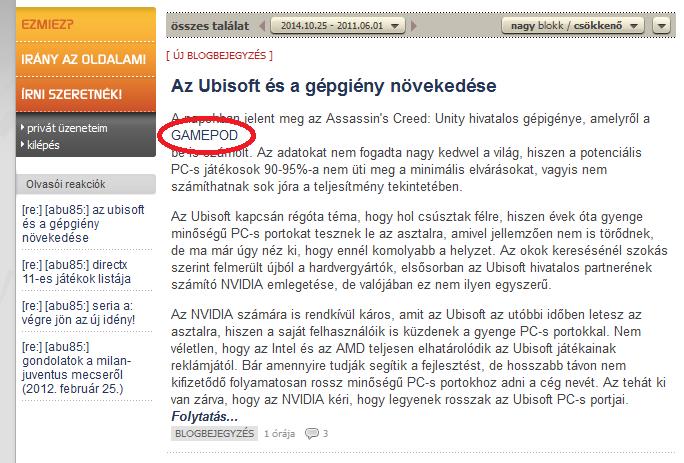Click the next date range right arrow
Screen dimensions: 684x463
(414, 26)
